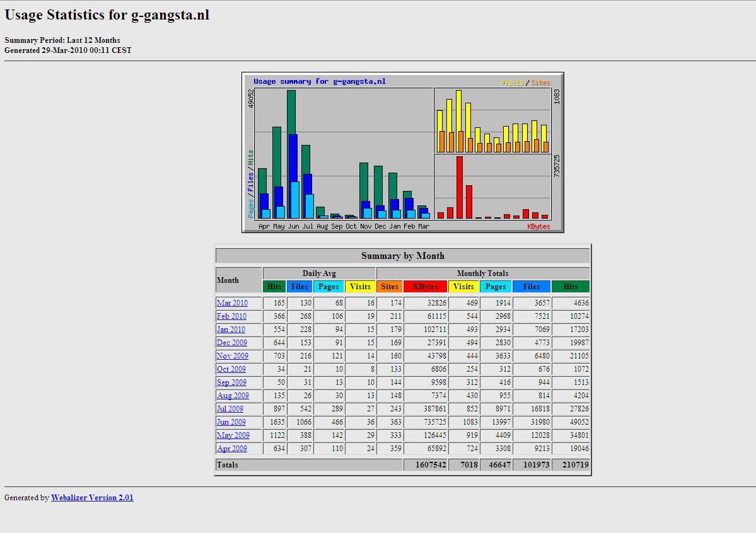Follow the Webalizer Version 2.01 link
Screen dimensions: 756x533
point(92,498)
